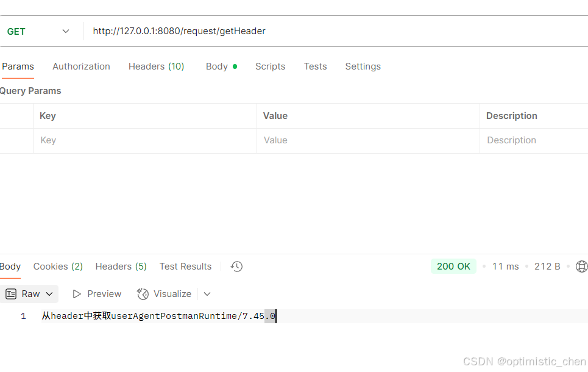The image size is (588, 372).
Task: Switch to the Params tab
Action: (x=18, y=66)
